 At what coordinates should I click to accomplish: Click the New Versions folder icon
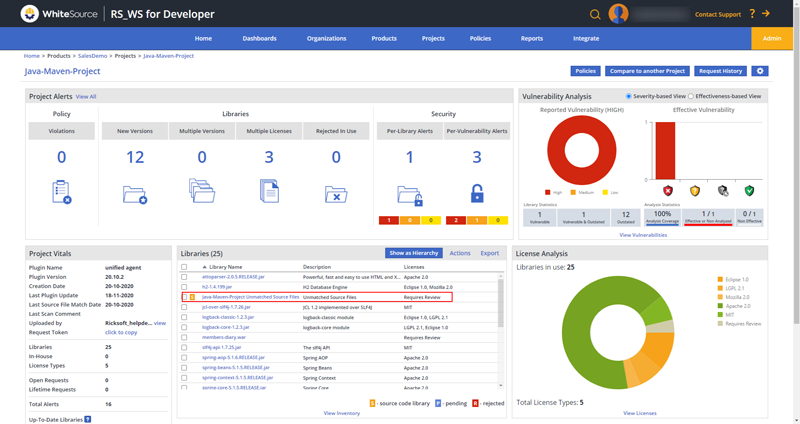point(135,195)
